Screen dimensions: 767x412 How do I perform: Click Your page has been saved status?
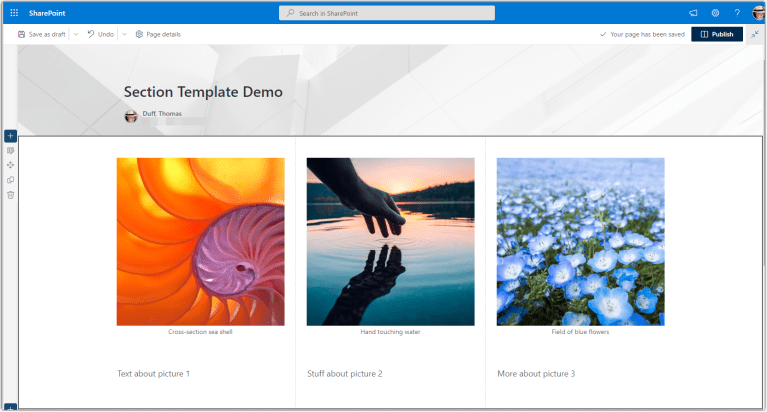tap(642, 34)
